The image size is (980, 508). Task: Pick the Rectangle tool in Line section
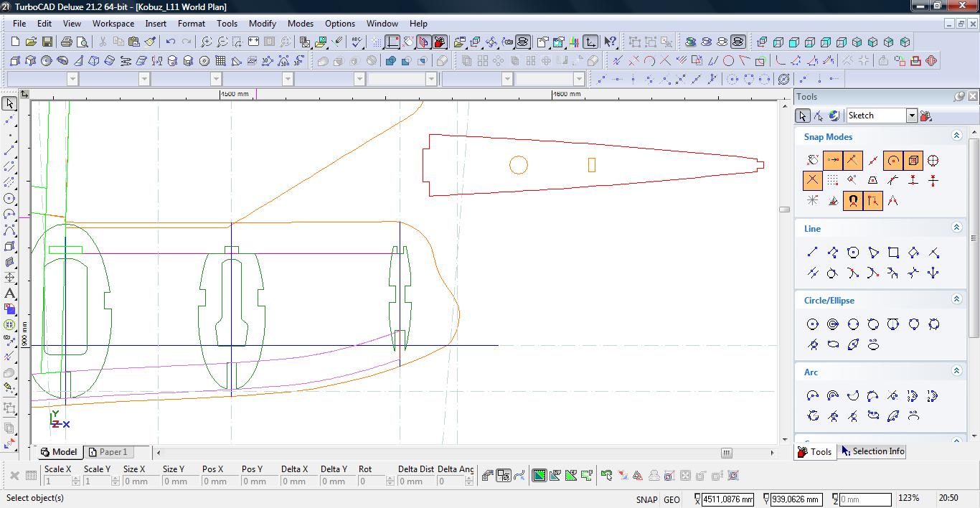[893, 253]
